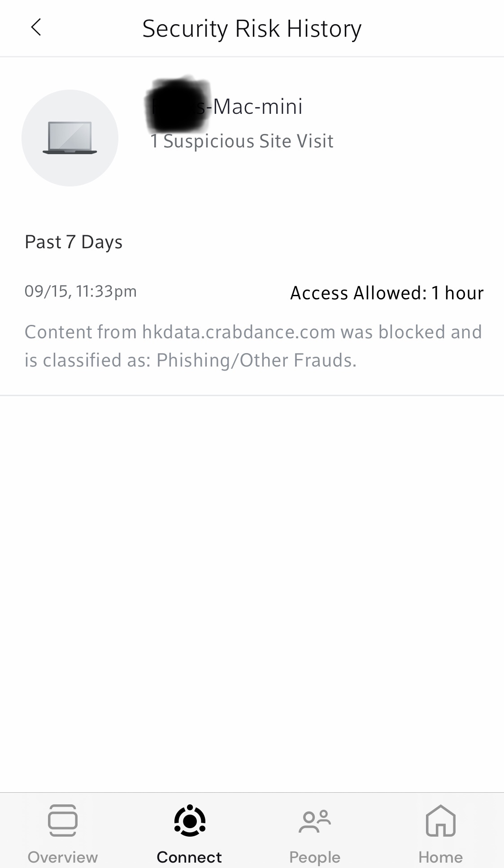Tap the "Security Risk History" title
This screenshot has width=504, height=868.
coord(252,29)
